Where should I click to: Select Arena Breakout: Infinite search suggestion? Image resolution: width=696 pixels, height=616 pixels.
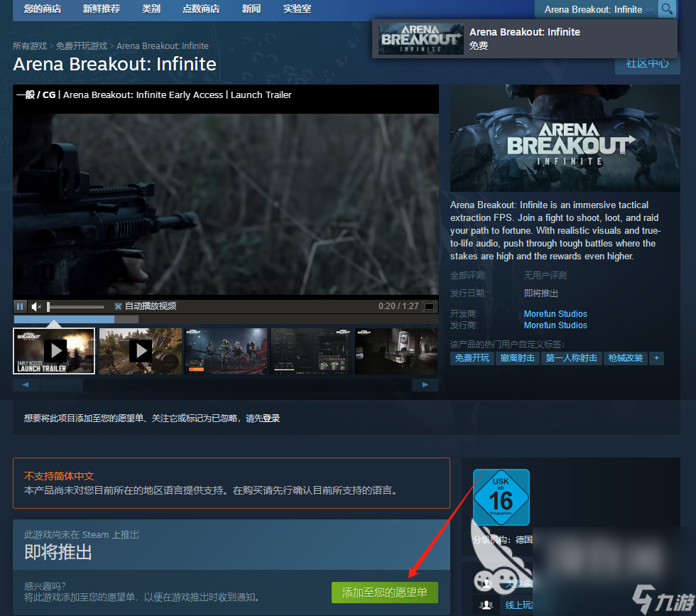pos(525,39)
